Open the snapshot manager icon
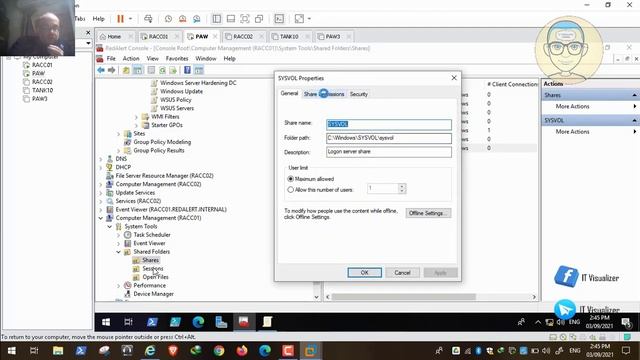The image size is (640, 360). (197, 19)
